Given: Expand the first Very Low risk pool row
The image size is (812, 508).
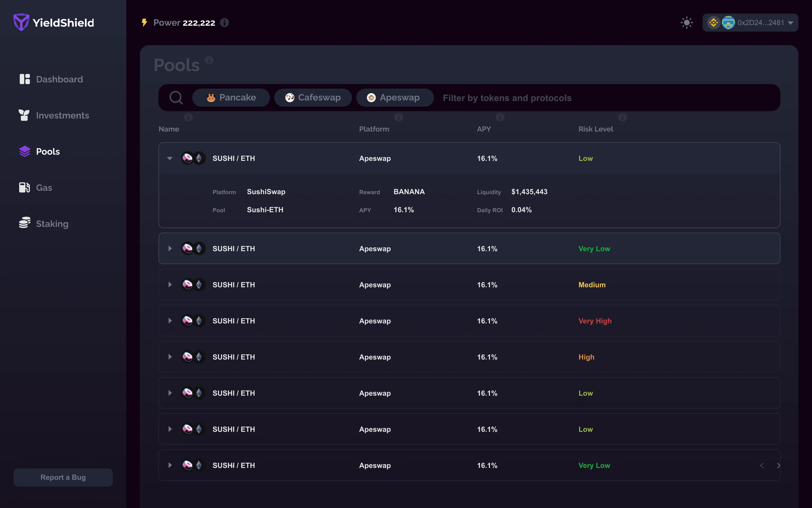Looking at the screenshot, I should click(x=170, y=249).
